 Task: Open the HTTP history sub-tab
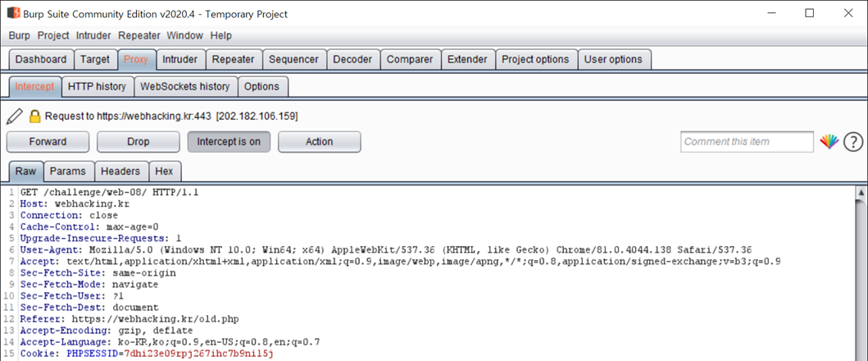(98, 86)
